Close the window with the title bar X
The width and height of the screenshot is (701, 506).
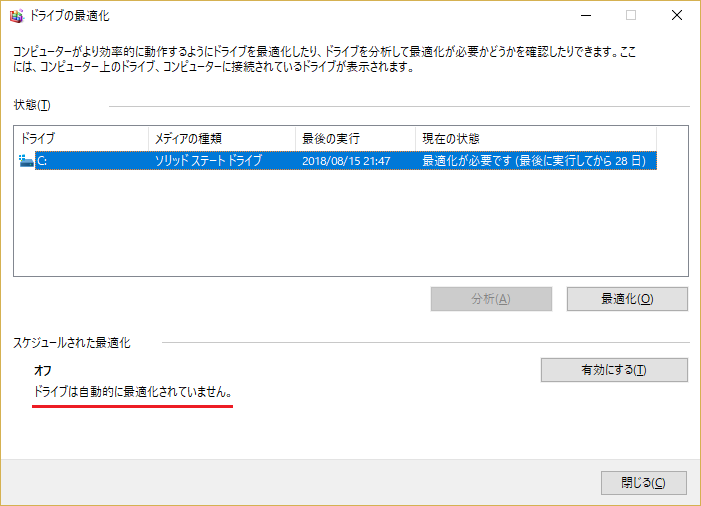677,15
